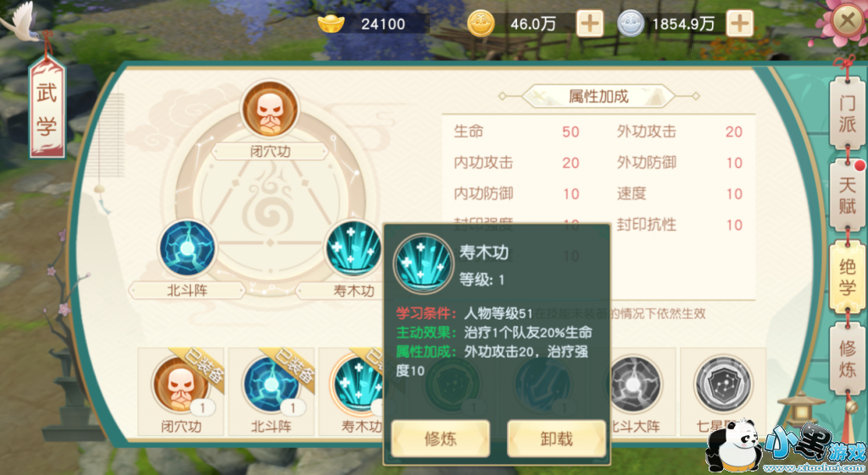The image size is (868, 475).
Task: Select the 闭穴功 skill slot at top
Action: (270, 109)
